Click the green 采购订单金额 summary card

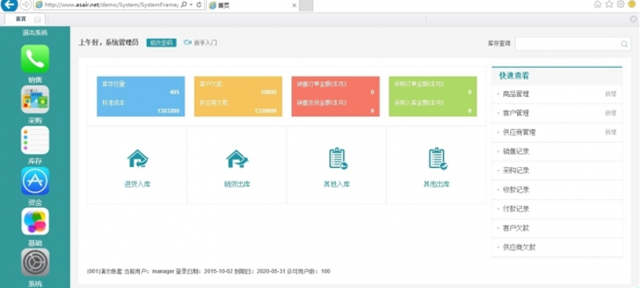click(433, 96)
